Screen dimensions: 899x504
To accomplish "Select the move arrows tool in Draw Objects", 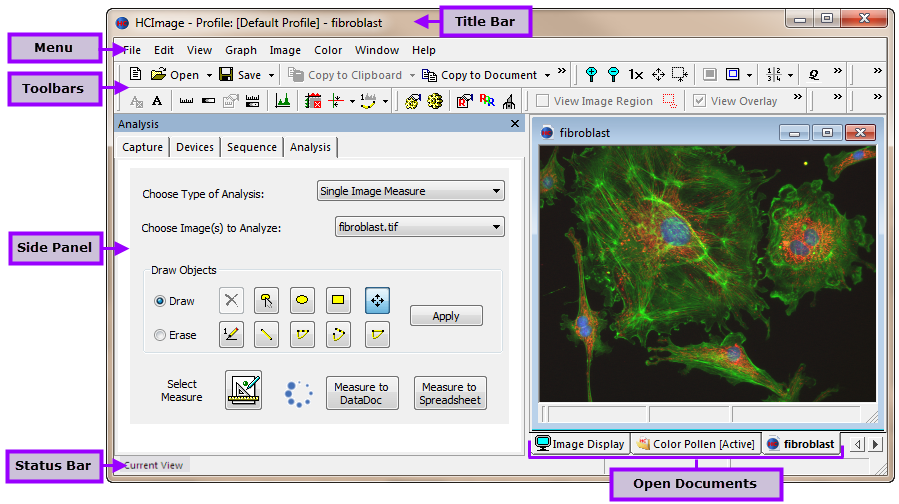I will click(x=377, y=300).
